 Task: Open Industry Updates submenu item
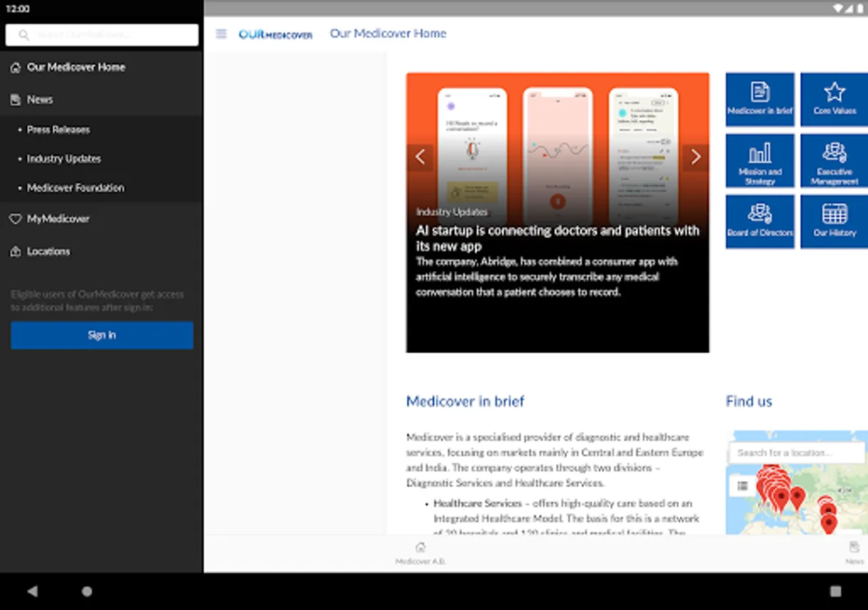click(x=102, y=159)
